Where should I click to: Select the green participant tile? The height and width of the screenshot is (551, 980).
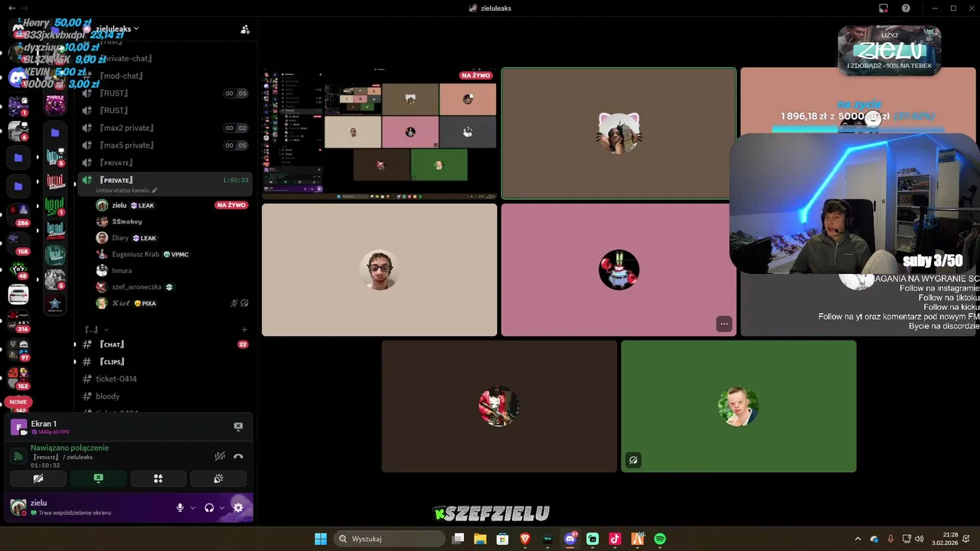(738, 406)
